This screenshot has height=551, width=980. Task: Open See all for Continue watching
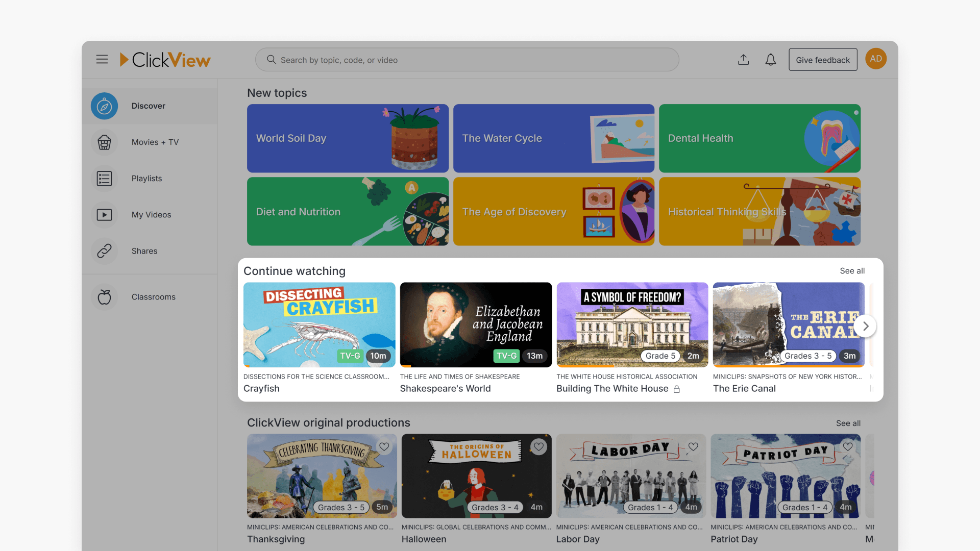click(x=852, y=271)
